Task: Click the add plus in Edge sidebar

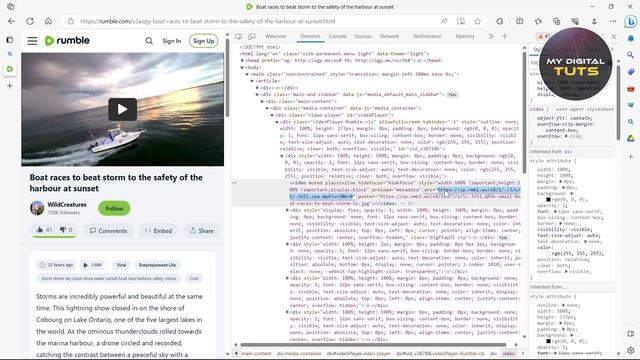Action: tap(631, 156)
